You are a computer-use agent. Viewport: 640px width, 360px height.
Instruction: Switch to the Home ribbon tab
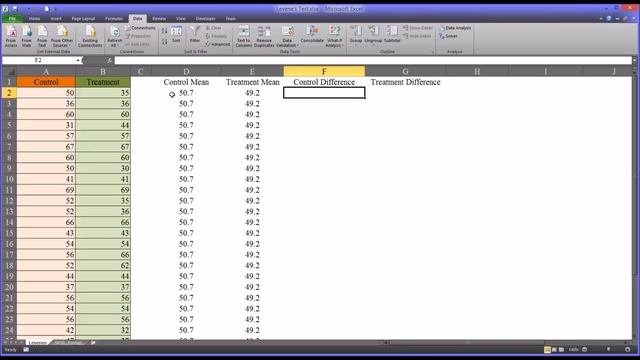click(x=34, y=18)
